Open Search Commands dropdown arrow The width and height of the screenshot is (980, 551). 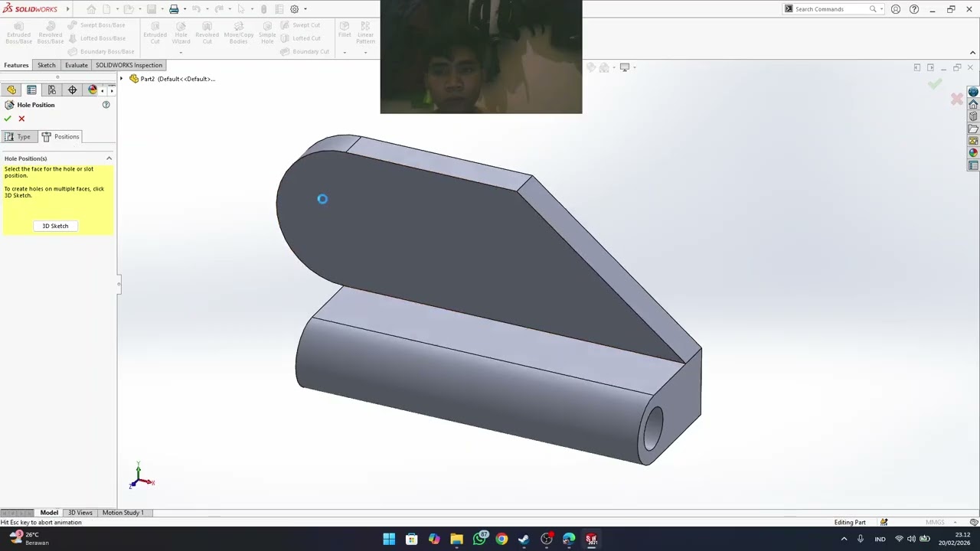(x=881, y=9)
